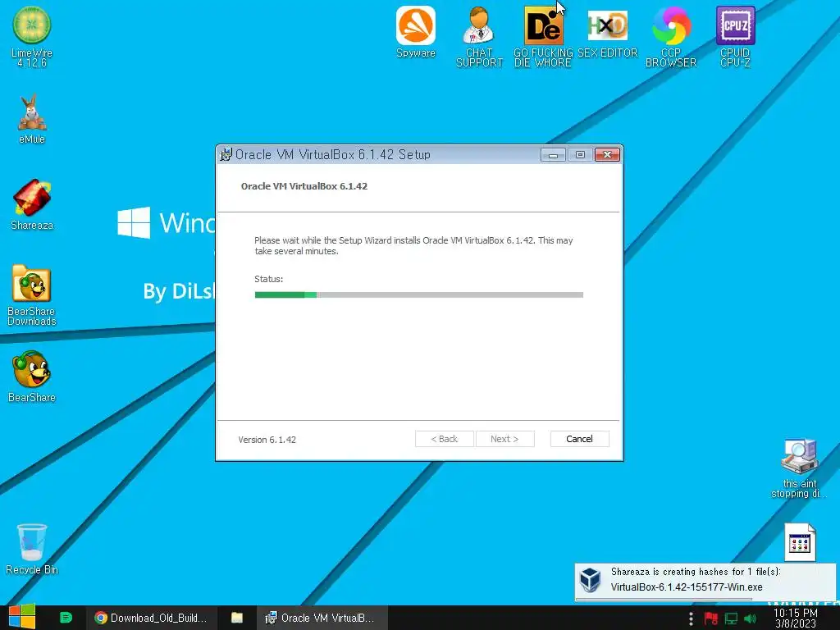Click 'VirtualBox-6.1.42-155177-Win.exe' in the Shareaza notification

coord(687,587)
